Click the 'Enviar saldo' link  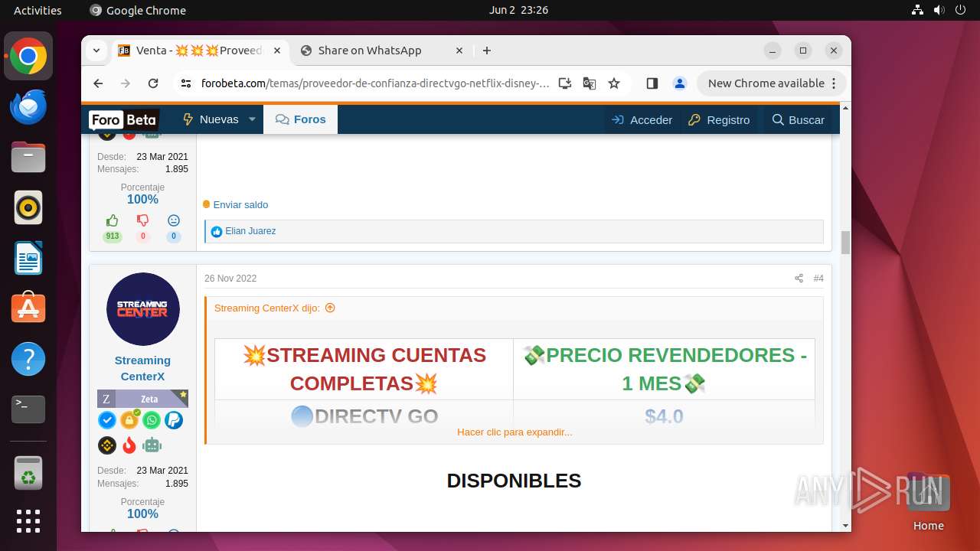point(240,204)
